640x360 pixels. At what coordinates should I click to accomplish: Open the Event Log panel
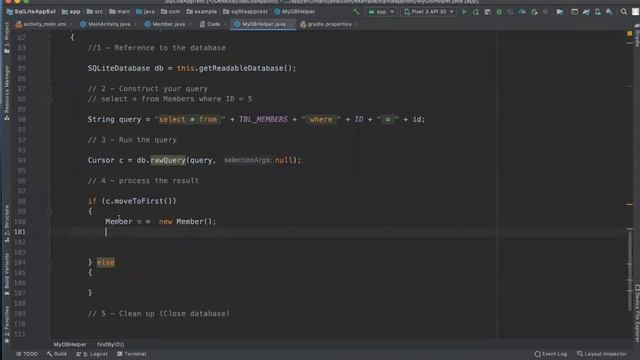click(x=551, y=354)
